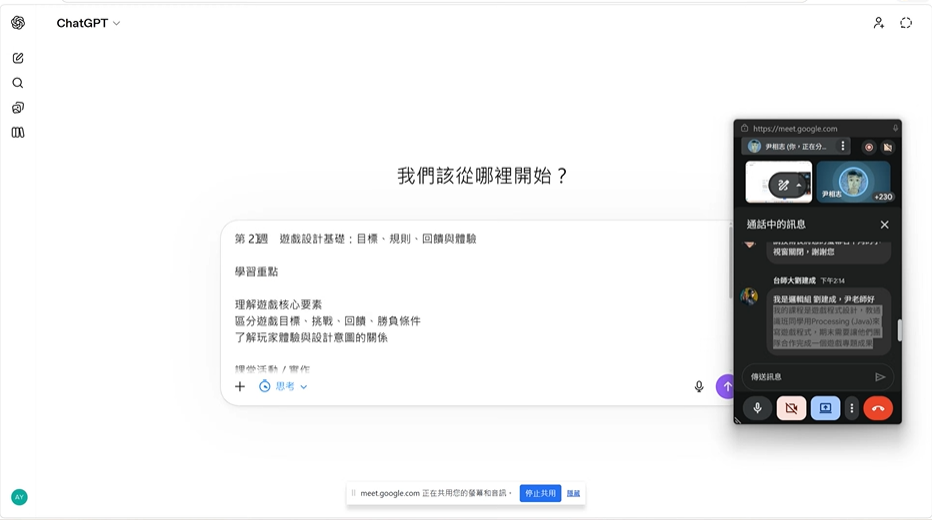Open the search chats magnifier icon
The height and width of the screenshot is (520, 932).
click(18, 83)
